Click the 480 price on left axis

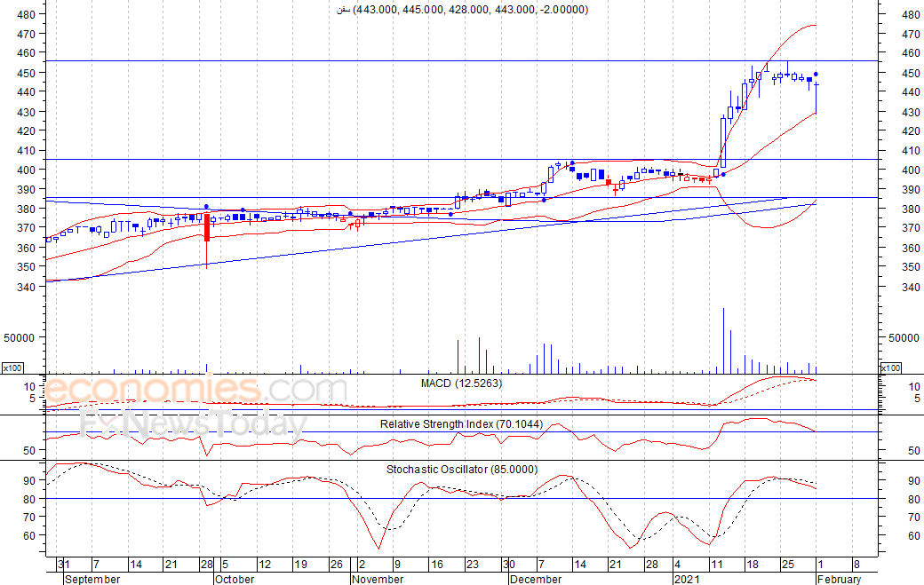tap(26, 15)
